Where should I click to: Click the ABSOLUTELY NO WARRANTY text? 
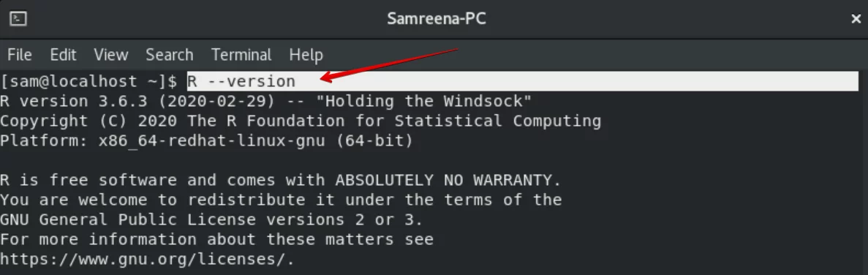click(448, 180)
